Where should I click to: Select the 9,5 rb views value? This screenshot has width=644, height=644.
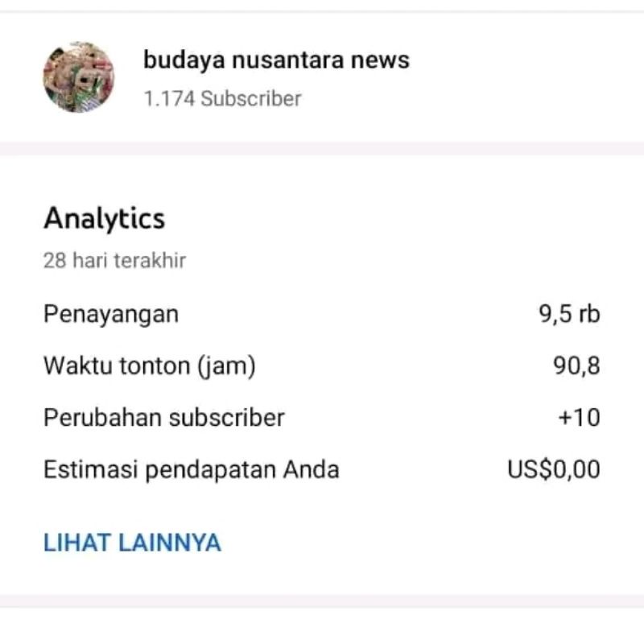570,314
